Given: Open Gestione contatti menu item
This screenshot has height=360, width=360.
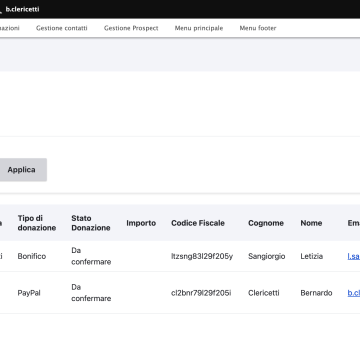Looking at the screenshot, I should pos(62,28).
